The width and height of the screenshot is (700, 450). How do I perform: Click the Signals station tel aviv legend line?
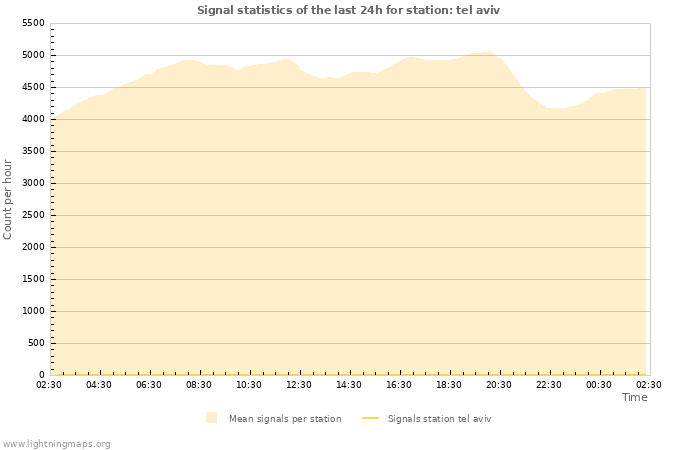pos(371,418)
